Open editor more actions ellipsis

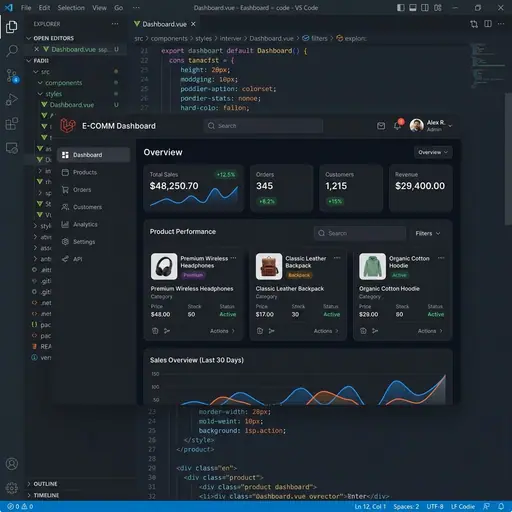pos(501,24)
